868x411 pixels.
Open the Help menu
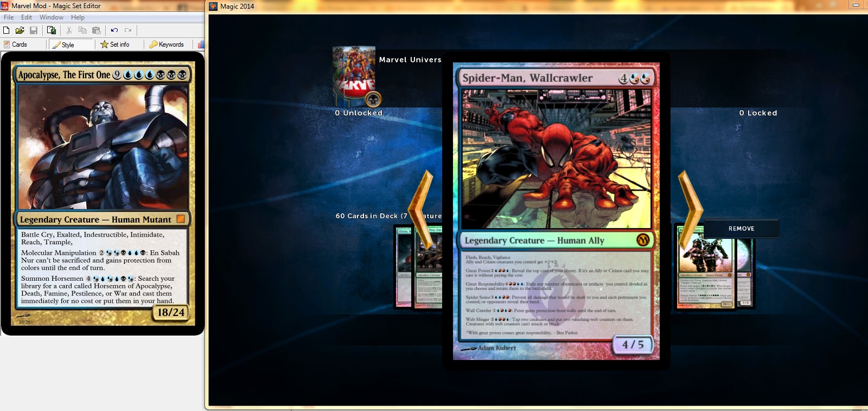click(78, 17)
